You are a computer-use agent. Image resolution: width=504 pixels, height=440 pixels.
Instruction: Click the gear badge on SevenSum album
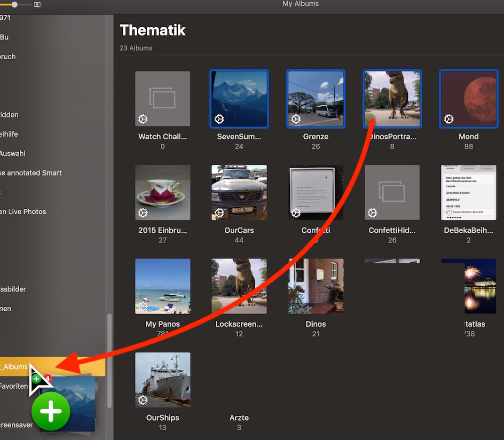(219, 119)
